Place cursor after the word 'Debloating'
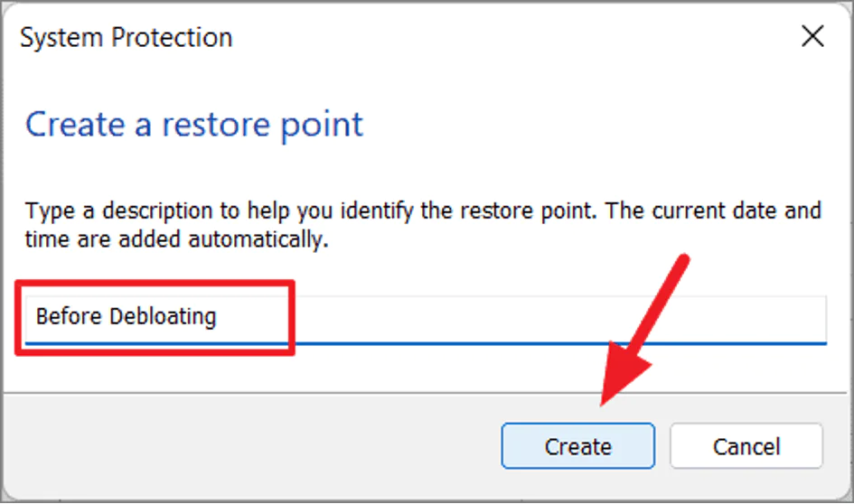 pos(220,317)
